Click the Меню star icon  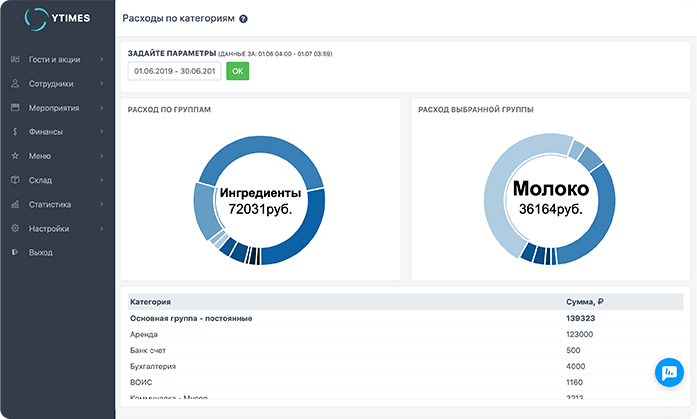(15, 156)
